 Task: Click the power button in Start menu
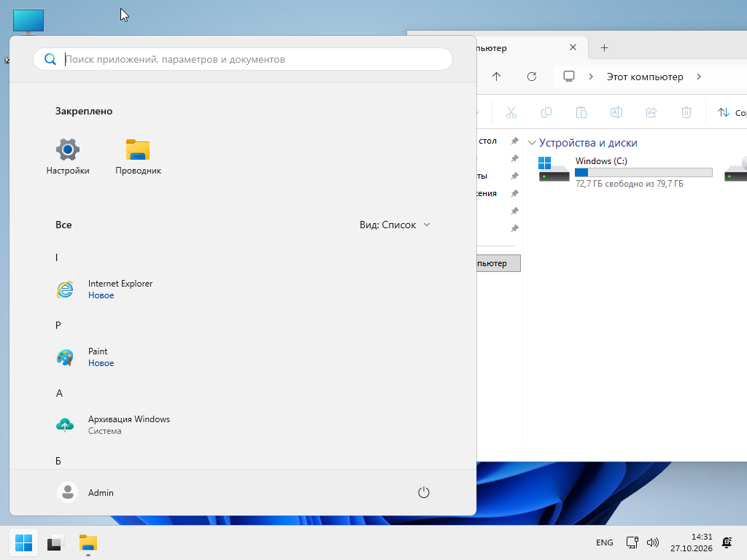[424, 492]
